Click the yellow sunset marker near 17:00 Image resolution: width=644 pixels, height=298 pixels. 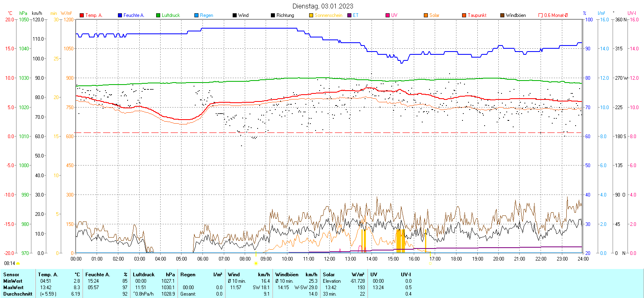(430, 263)
